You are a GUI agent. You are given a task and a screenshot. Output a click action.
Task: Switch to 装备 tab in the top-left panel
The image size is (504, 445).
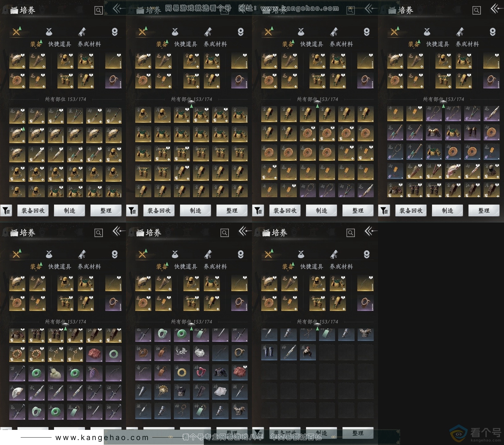36,44
